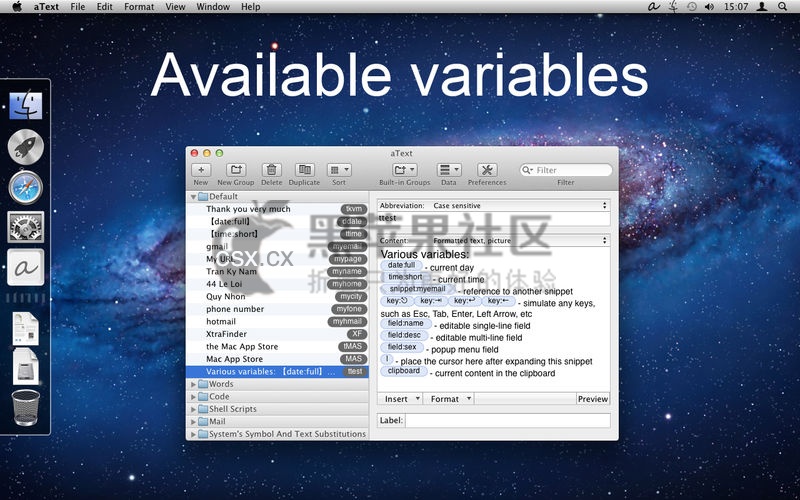Select the 'Tran Ky Nam' snippet
The width and height of the screenshot is (800, 500).
(277, 271)
